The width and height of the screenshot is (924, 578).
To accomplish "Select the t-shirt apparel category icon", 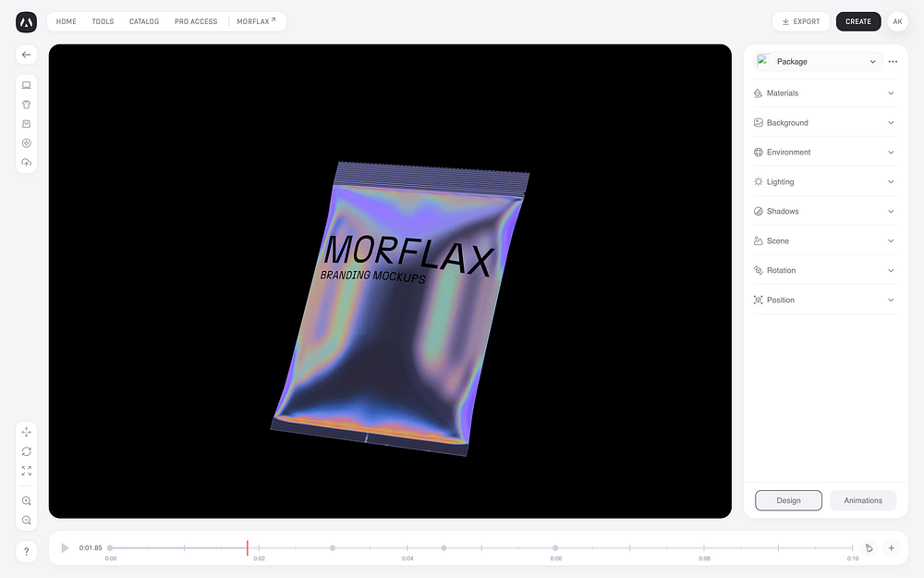I will [x=26, y=105].
